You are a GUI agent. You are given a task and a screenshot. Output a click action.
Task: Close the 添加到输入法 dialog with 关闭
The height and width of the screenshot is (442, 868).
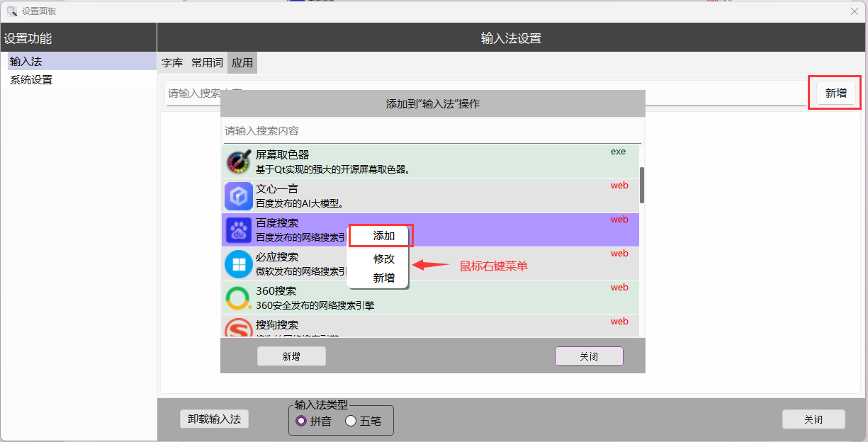click(x=589, y=356)
